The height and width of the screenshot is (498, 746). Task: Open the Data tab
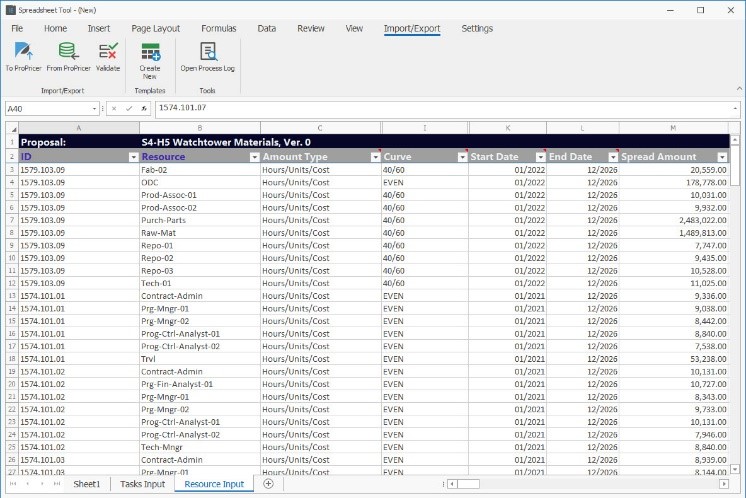point(266,29)
